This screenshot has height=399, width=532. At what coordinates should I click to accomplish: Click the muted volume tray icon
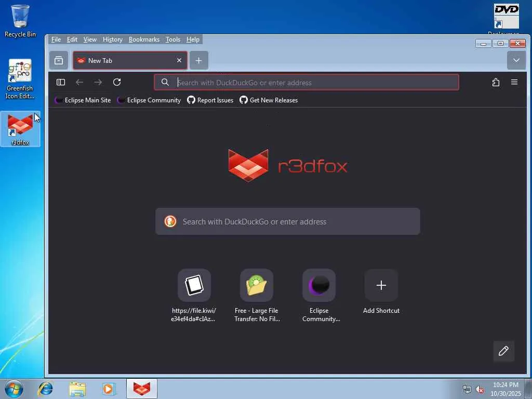tap(480, 389)
